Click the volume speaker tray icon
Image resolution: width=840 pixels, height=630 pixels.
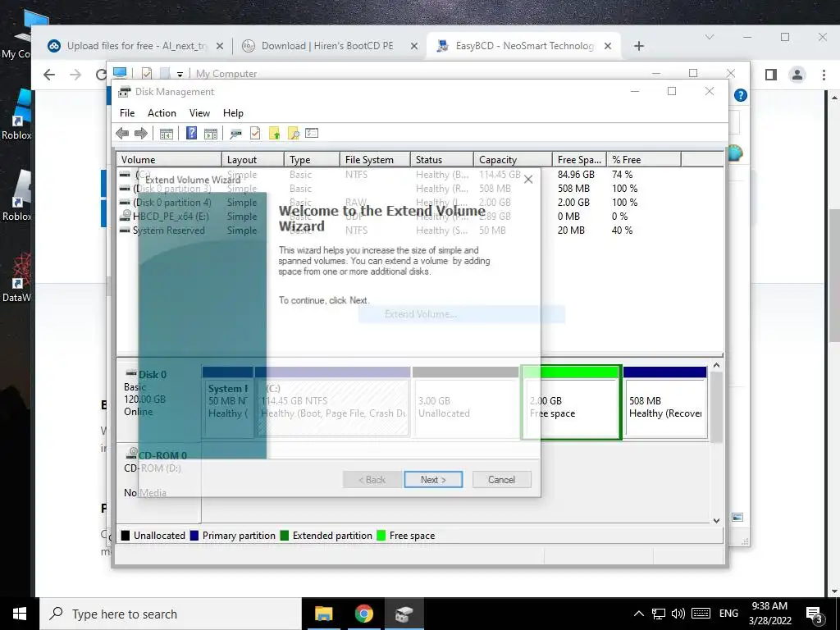678,614
